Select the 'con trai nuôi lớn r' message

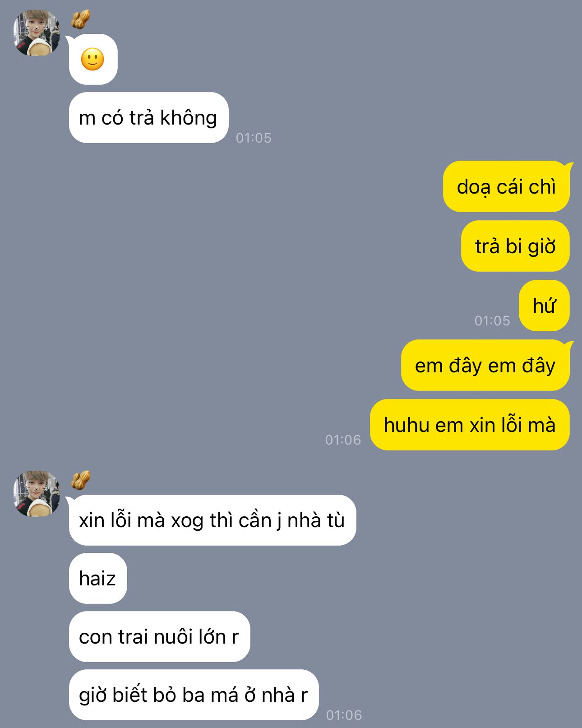pyautogui.click(x=159, y=636)
